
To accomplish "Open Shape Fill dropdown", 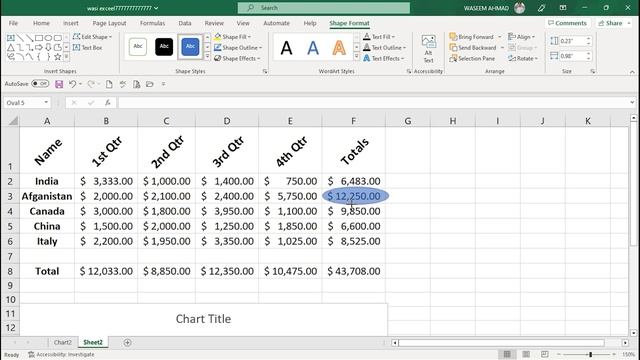I will tap(233, 37).
